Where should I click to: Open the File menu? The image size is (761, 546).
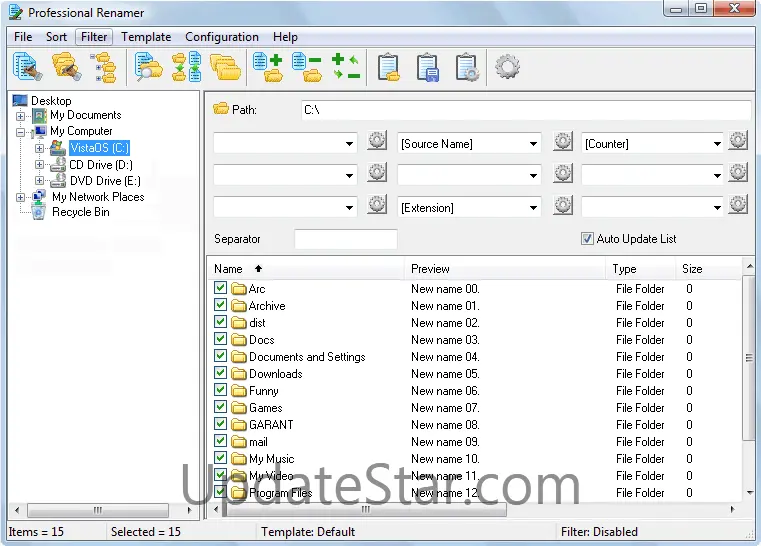(23, 37)
